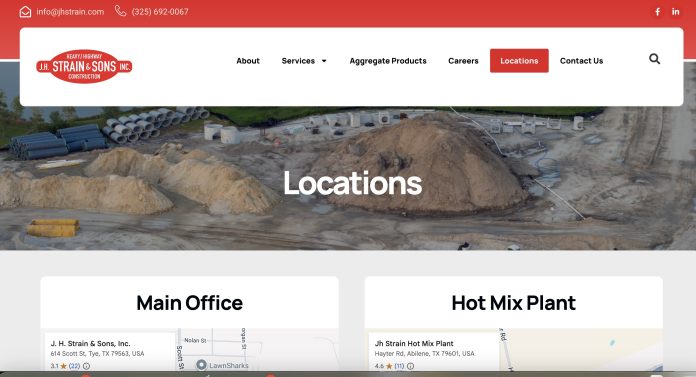Open the LinkedIn social icon
The width and height of the screenshot is (696, 377).
[x=676, y=12]
